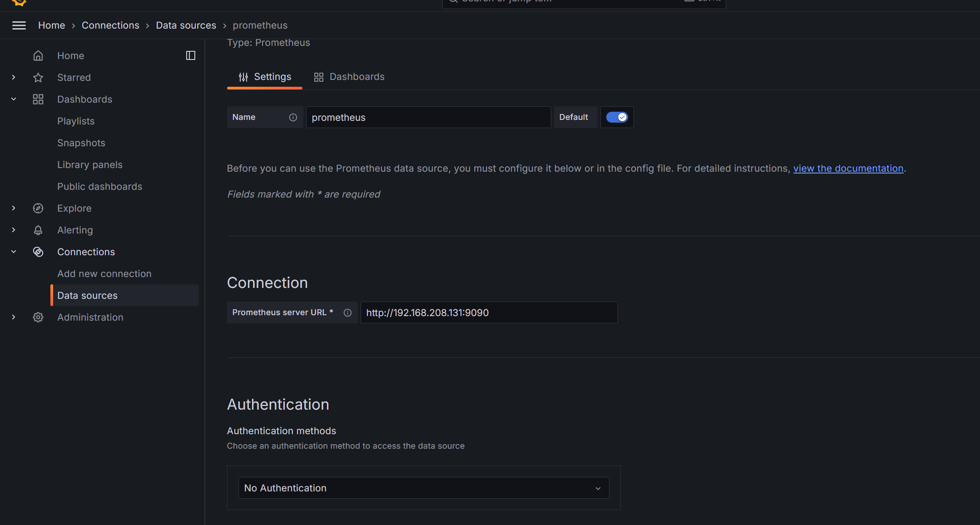Image resolution: width=980 pixels, height=525 pixels.
Task: Open the view the documentation link
Action: [848, 168]
